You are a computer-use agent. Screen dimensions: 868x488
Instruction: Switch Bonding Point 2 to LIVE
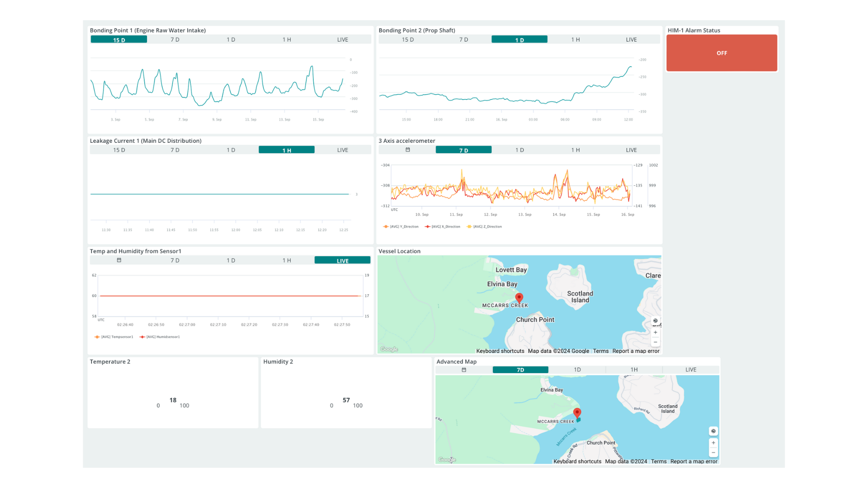click(x=631, y=40)
